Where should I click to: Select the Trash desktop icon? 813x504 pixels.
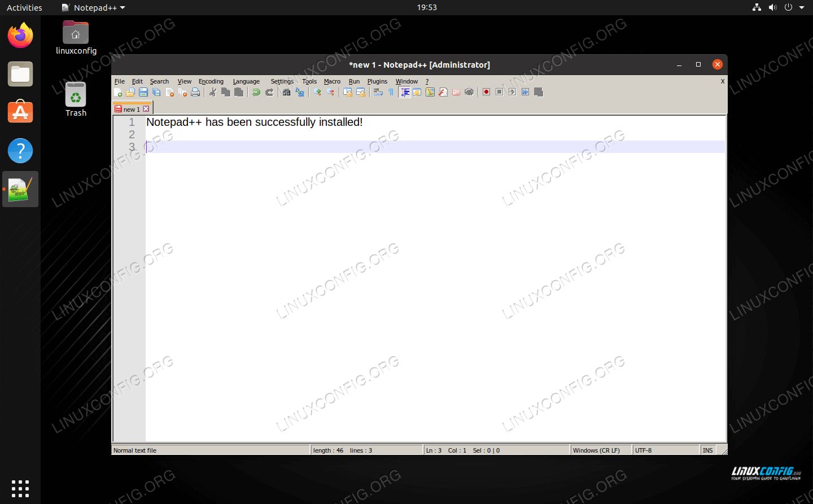point(76,100)
